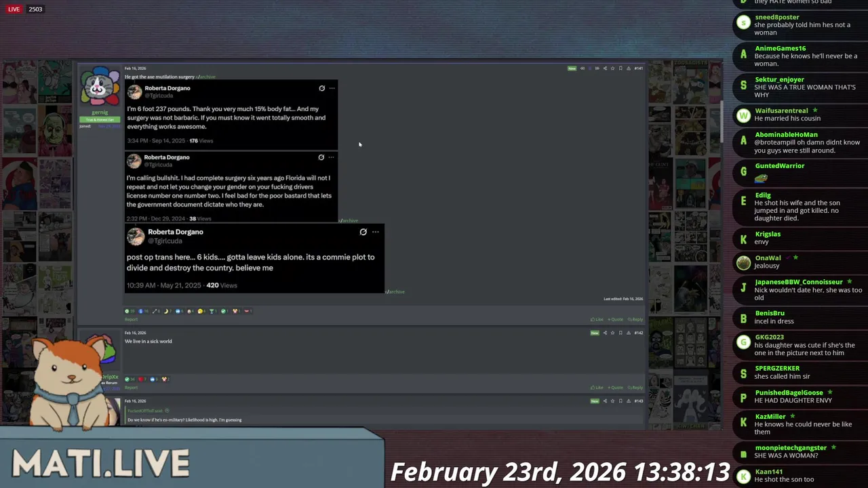This screenshot has width=868, height=488.
Task: Open post number #143 permalink
Action: click(639, 401)
